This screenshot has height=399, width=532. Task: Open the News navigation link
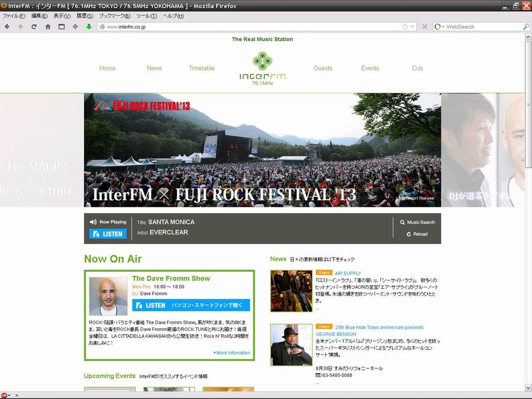(154, 68)
